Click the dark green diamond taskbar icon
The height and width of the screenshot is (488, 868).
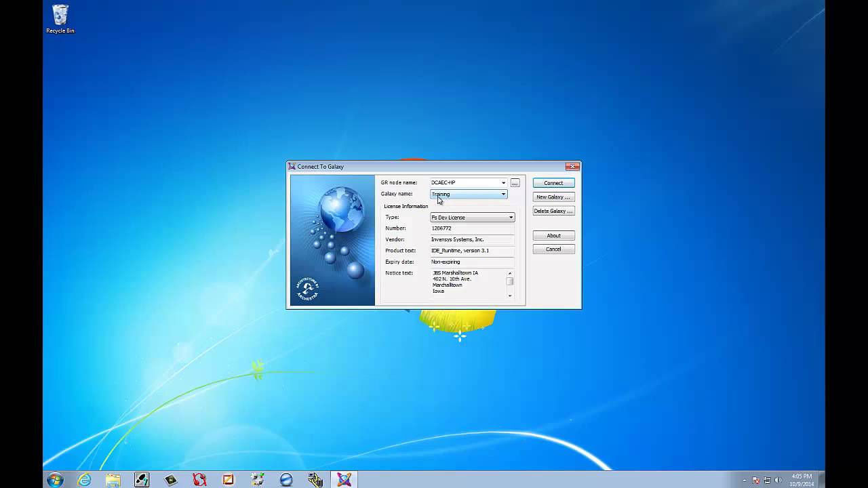pyautogui.click(x=171, y=480)
